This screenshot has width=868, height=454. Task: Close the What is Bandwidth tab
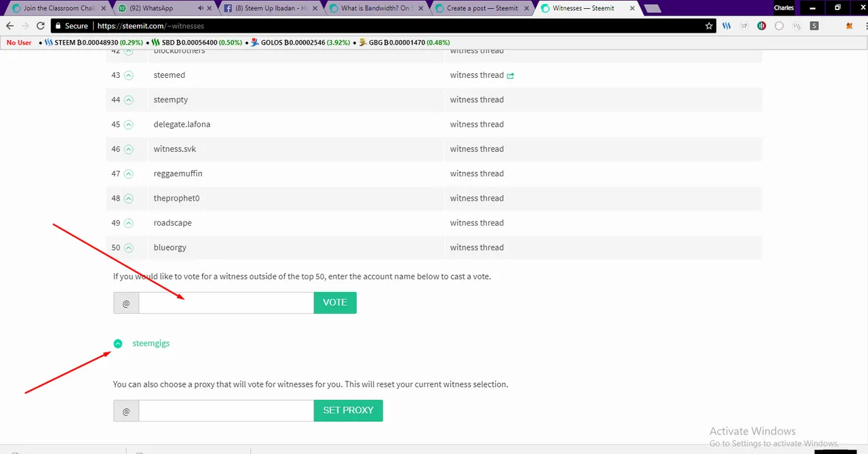coord(420,8)
